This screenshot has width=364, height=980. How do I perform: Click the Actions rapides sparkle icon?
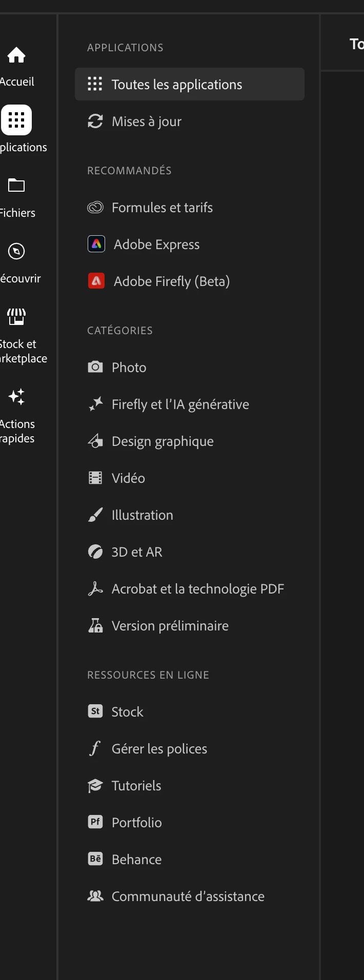click(x=16, y=396)
